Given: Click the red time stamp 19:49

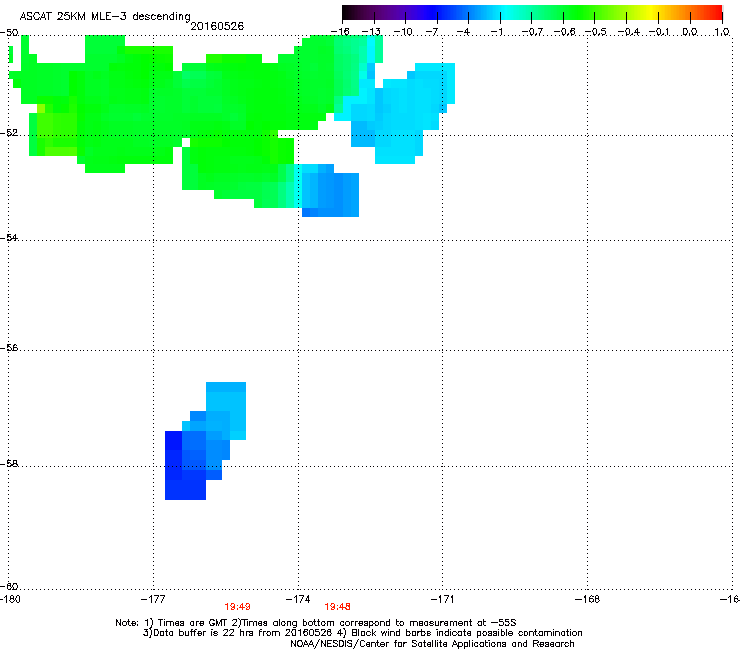Looking at the screenshot, I should click(237, 607).
